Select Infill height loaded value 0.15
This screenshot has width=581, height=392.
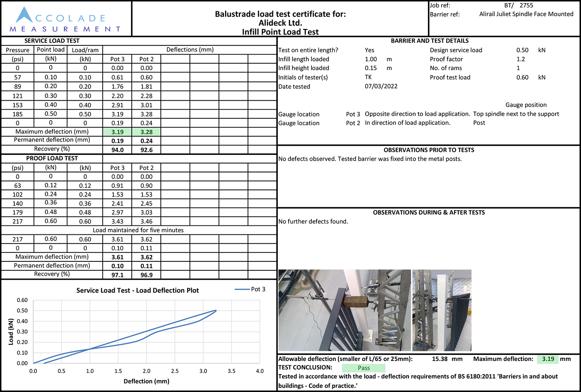click(371, 68)
